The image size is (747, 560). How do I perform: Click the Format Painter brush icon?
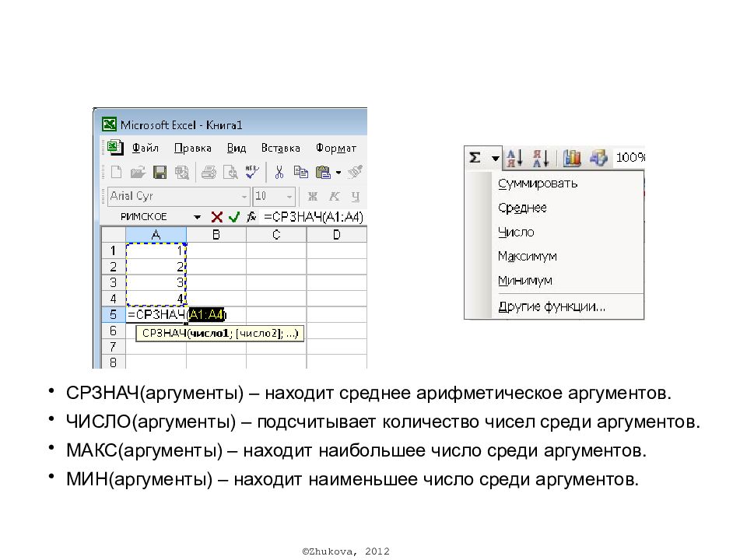(355, 172)
